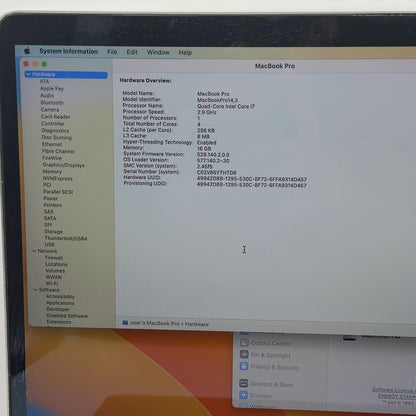
Task: Select Graphics/Displays in sidebar
Action: click(x=63, y=165)
